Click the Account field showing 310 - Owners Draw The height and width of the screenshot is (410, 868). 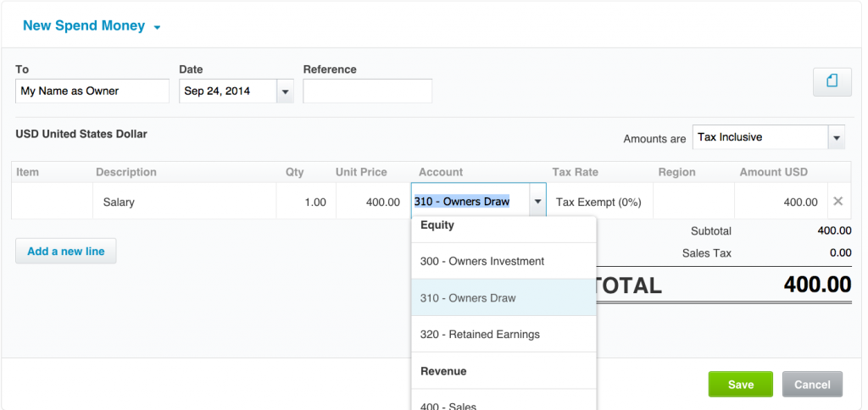coord(470,202)
